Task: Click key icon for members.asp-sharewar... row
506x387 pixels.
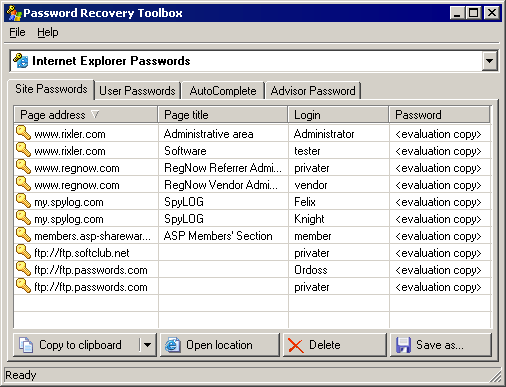Action: 23,235
